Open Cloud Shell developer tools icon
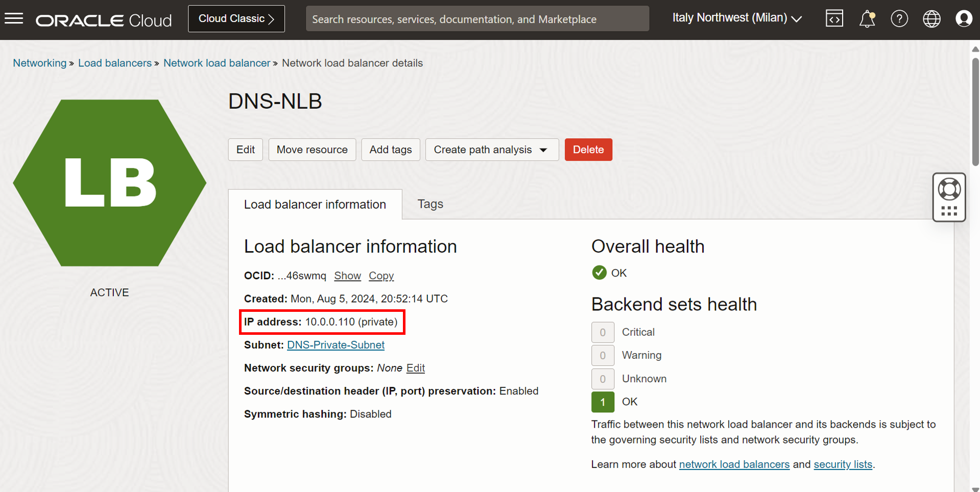Image resolution: width=980 pixels, height=492 pixels. (x=834, y=19)
